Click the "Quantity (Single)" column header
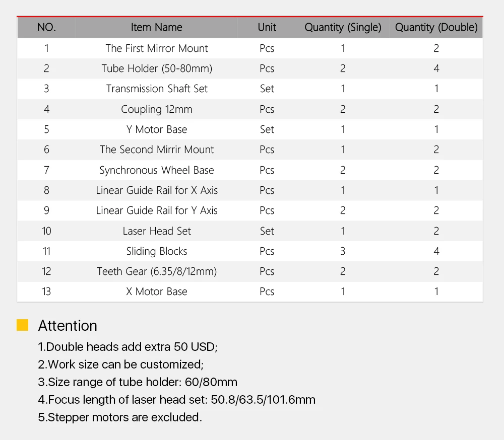The height and width of the screenshot is (440, 504). pyautogui.click(x=343, y=28)
